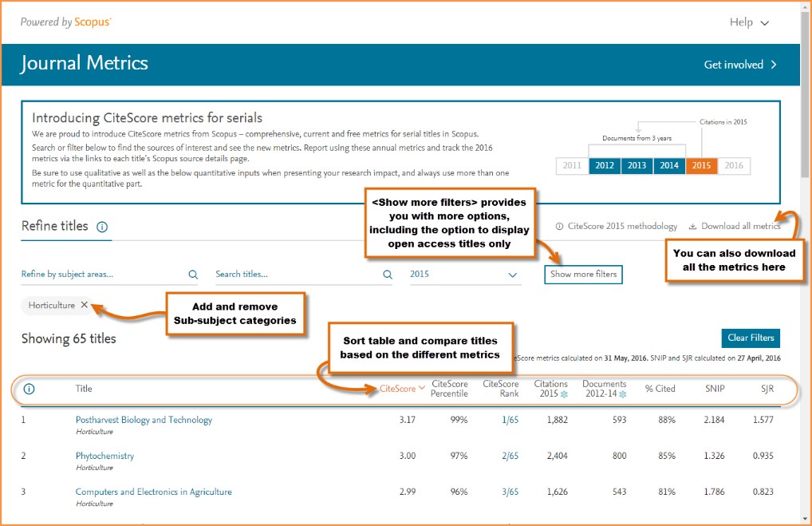Sort by Documents 2012-14 column header
This screenshot has width=812, height=526.
click(x=605, y=389)
